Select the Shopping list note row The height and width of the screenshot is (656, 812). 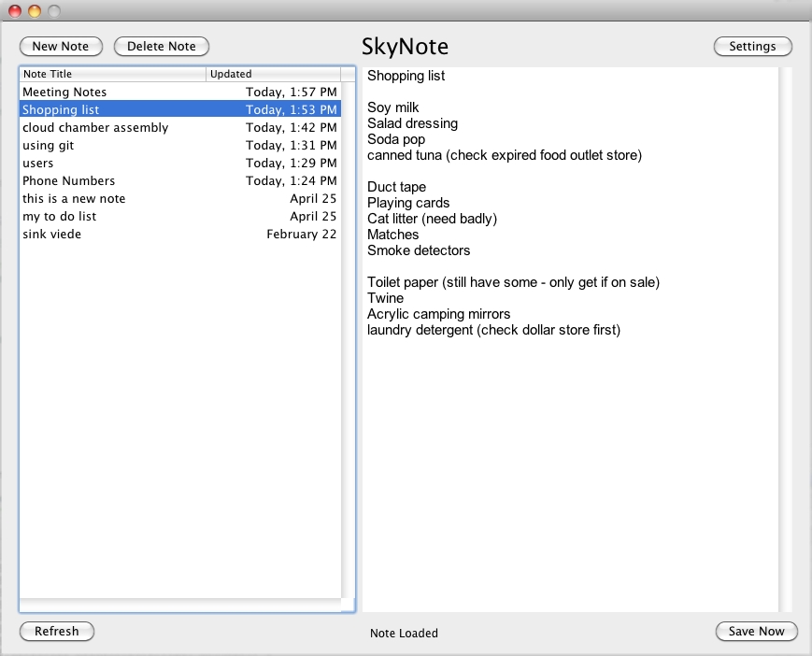click(180, 109)
